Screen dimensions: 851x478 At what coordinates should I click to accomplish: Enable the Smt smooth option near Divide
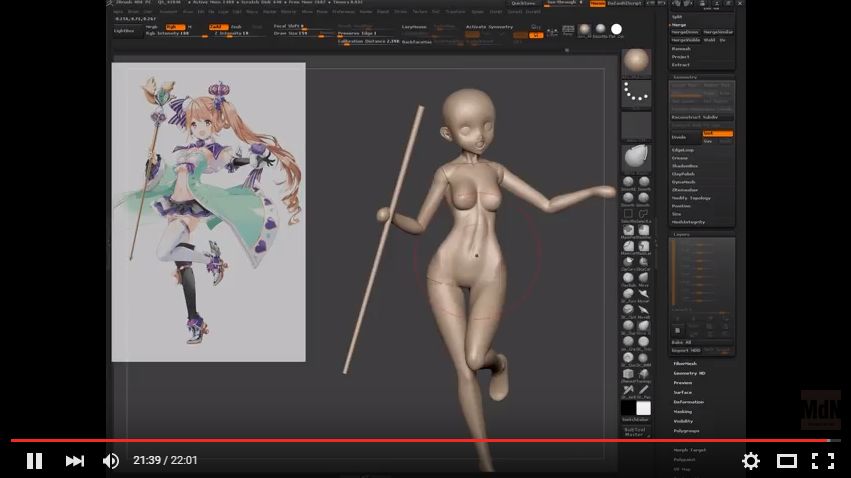(717, 133)
